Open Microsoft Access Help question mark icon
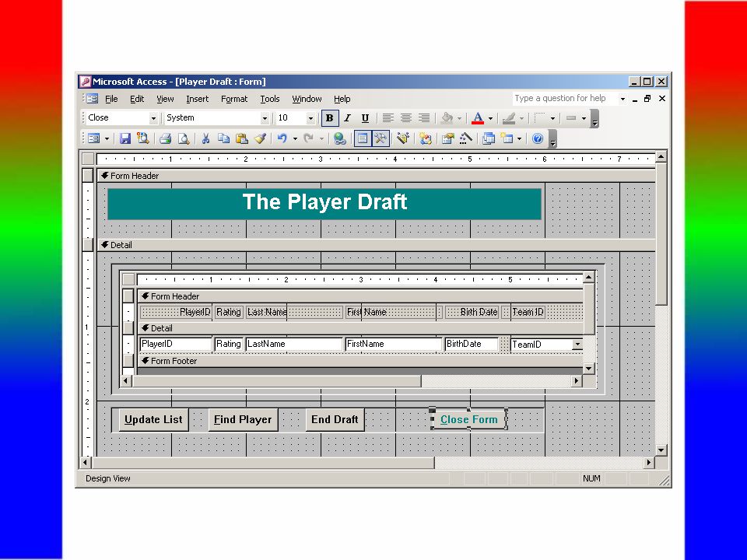The width and height of the screenshot is (747, 560). (x=538, y=138)
